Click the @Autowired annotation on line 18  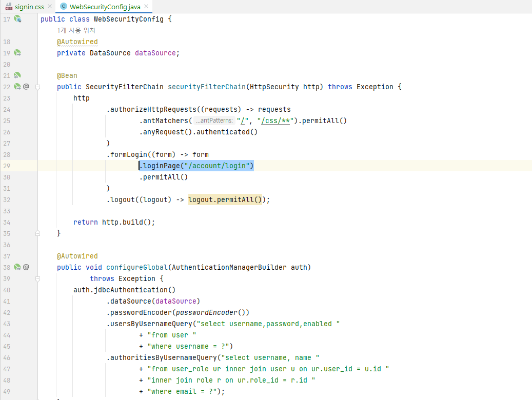click(x=77, y=42)
